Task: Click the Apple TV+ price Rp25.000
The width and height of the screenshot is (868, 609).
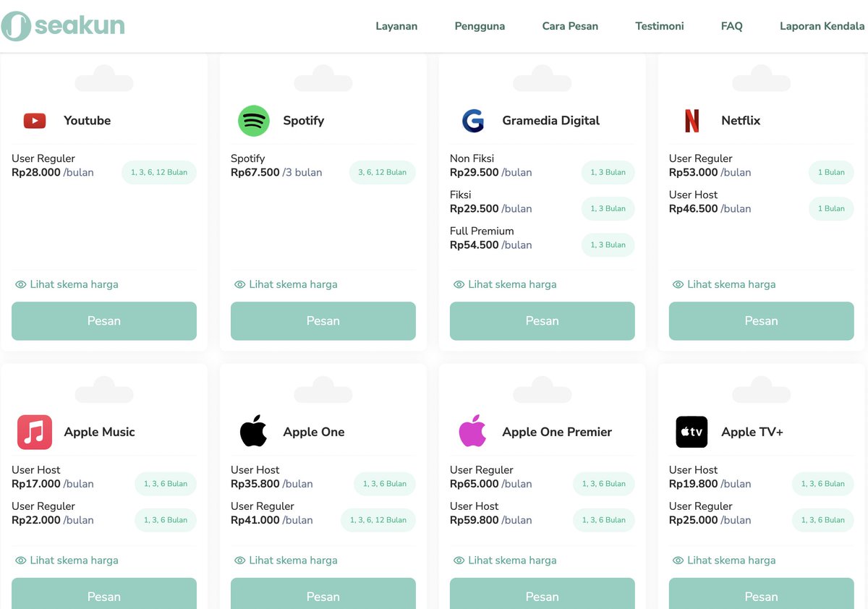Action: 694,520
